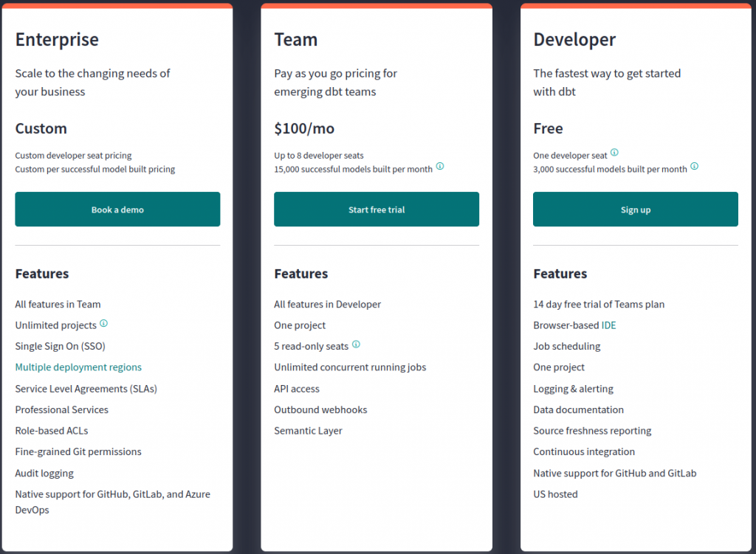This screenshot has height=554, width=756.
Task: Click Outbound webhooks feature
Action: click(320, 409)
